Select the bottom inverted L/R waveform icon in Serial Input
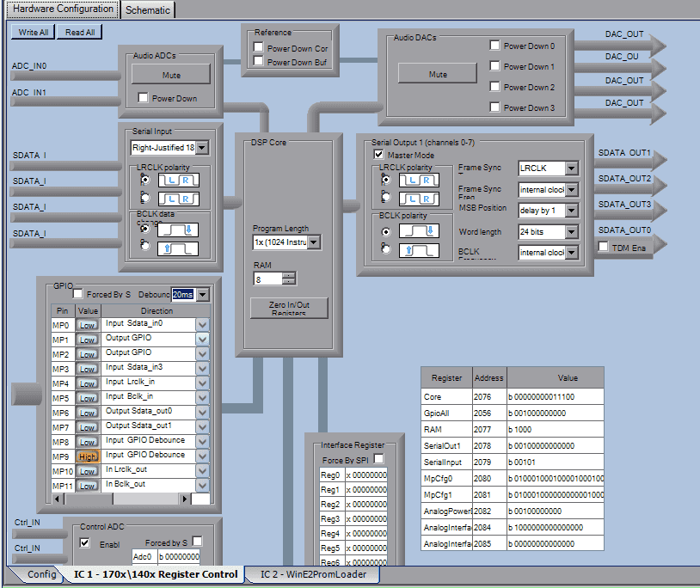Viewport: 700px width, 588px height. tap(177, 199)
